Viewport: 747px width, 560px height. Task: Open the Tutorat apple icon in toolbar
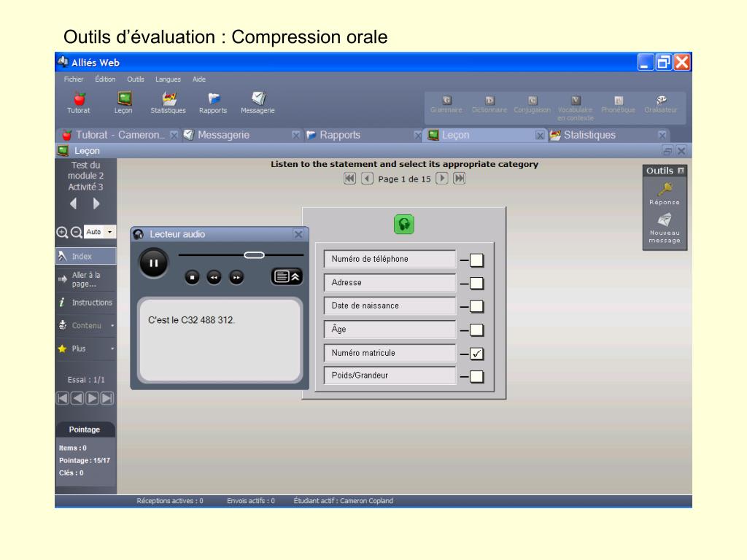pos(79,99)
